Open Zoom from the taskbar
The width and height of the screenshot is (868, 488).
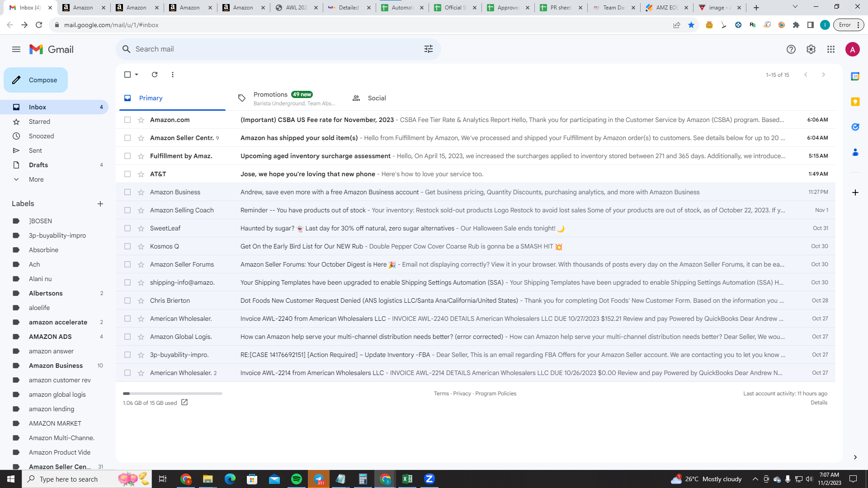[429, 479]
